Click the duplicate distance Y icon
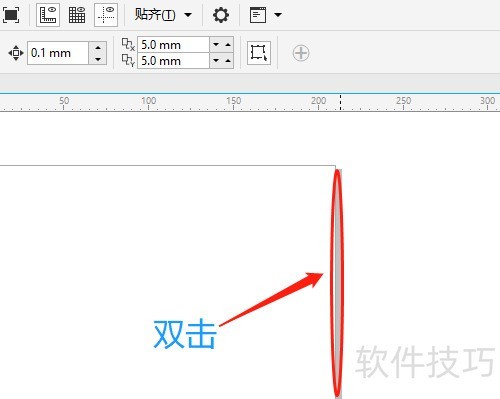The height and width of the screenshot is (399, 500). (x=128, y=61)
